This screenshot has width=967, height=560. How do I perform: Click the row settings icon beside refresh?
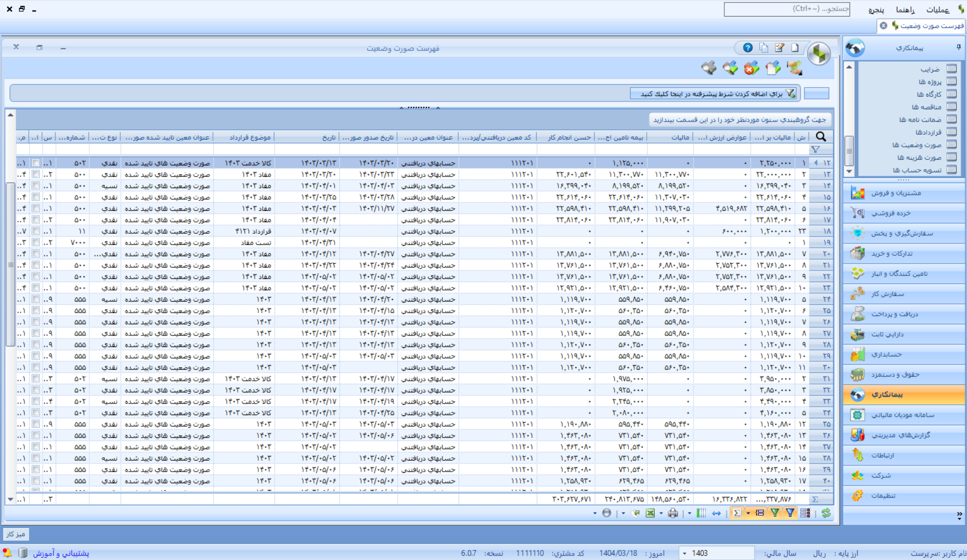(805, 513)
